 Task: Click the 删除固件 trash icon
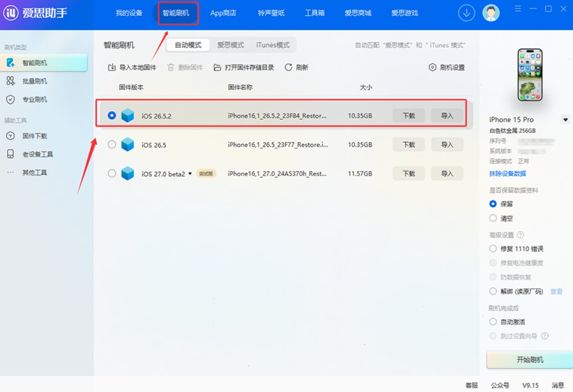pos(170,67)
